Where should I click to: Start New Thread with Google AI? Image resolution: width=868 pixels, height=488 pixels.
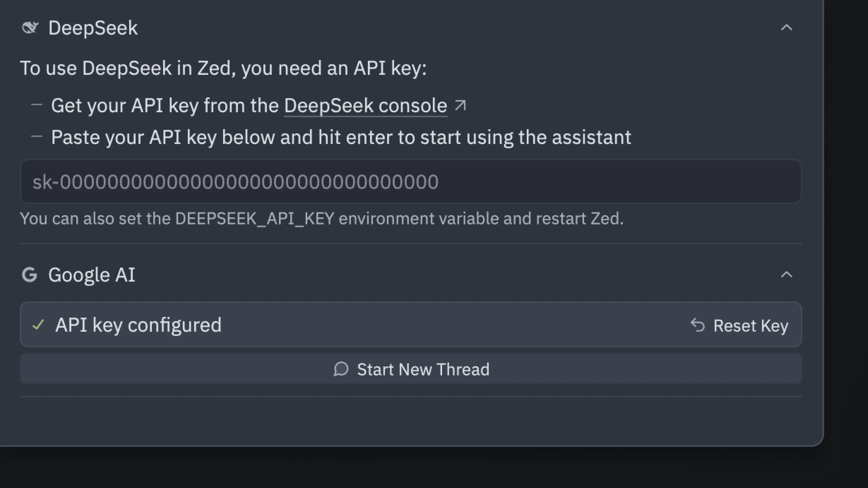click(x=410, y=369)
